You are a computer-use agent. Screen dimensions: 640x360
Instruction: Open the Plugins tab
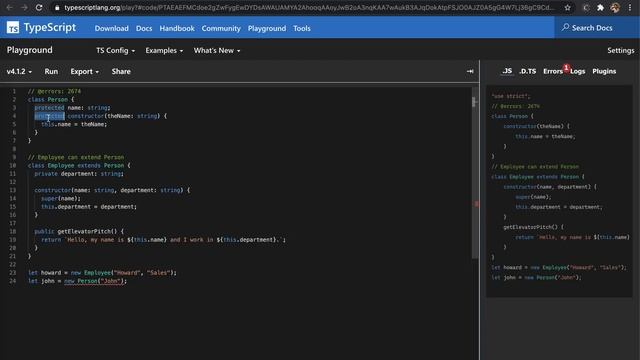point(604,71)
